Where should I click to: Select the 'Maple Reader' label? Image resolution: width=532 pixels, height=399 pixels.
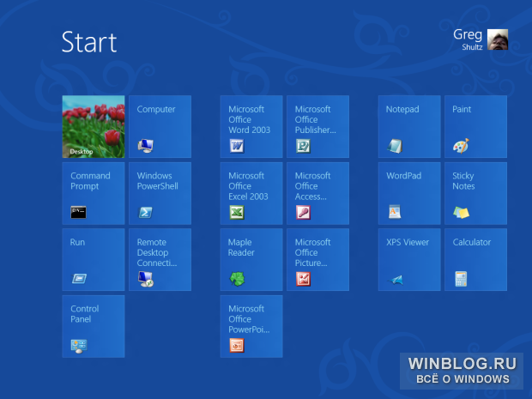pyautogui.click(x=241, y=247)
